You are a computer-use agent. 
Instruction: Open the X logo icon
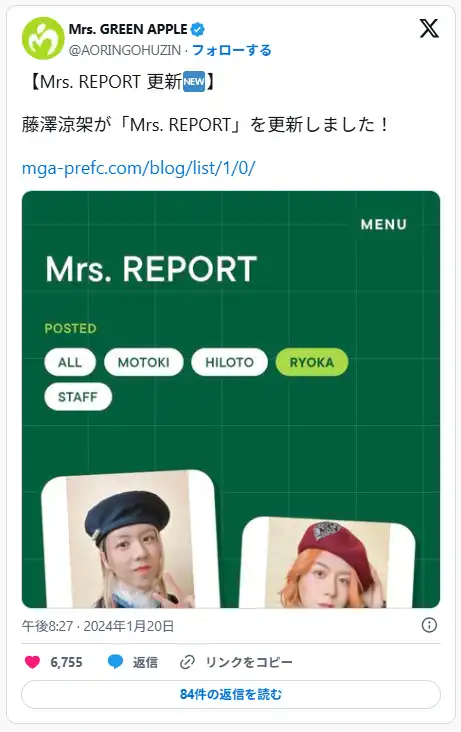point(429,28)
